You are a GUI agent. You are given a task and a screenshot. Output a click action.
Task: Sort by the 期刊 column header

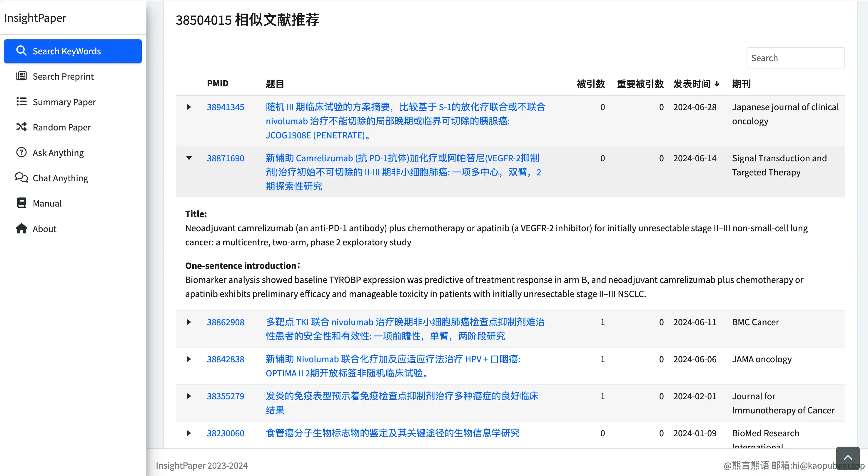[x=741, y=84]
